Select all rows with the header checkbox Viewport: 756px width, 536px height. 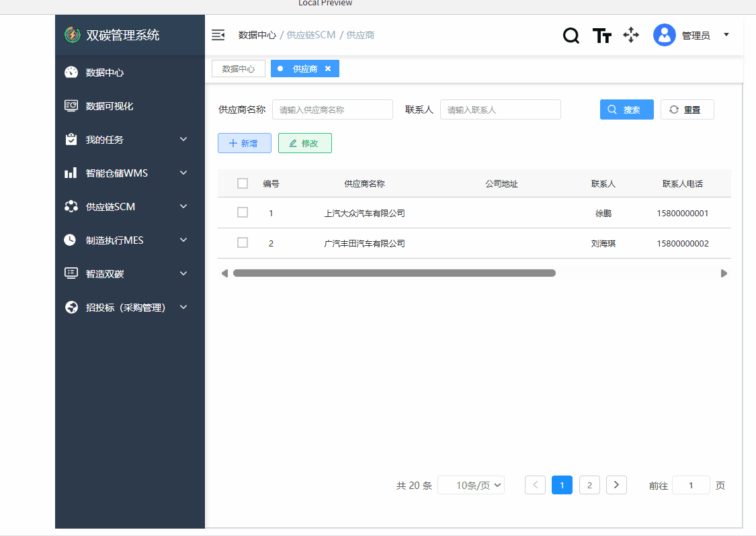(243, 183)
